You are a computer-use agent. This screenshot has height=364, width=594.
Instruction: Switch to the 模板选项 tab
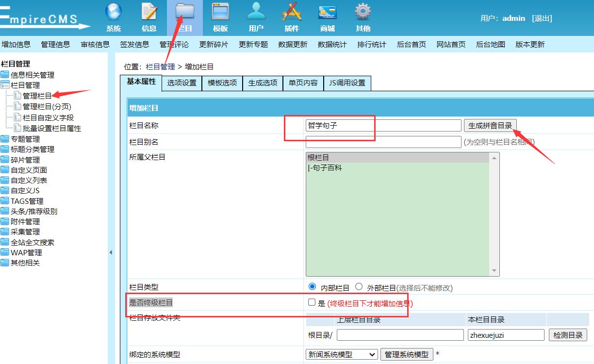click(222, 83)
